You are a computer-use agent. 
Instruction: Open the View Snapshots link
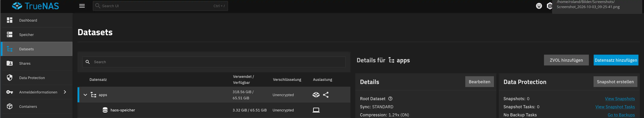pos(620,99)
